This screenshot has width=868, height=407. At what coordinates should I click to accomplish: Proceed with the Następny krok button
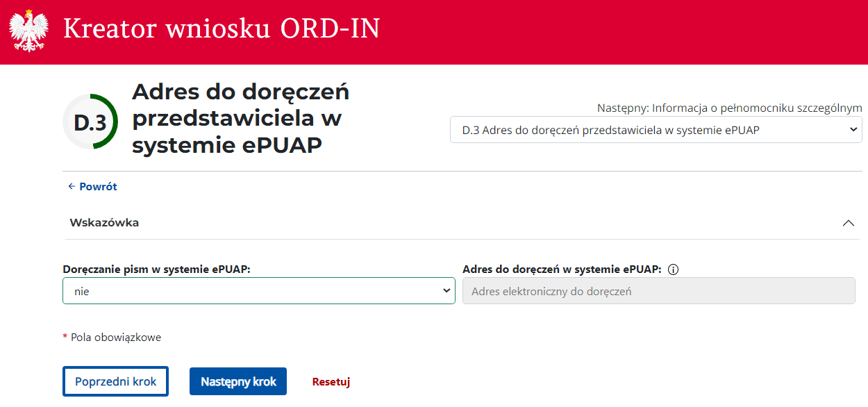coord(238,381)
